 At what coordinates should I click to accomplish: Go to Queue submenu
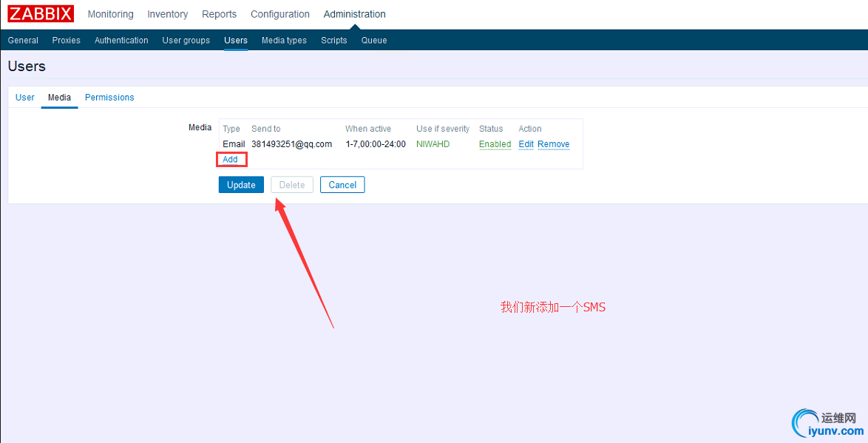coord(374,41)
